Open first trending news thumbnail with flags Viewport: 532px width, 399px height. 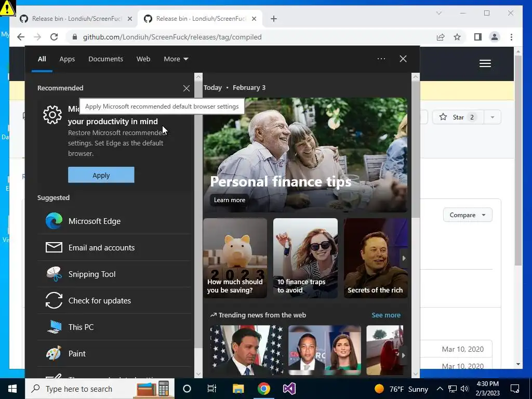(x=247, y=350)
